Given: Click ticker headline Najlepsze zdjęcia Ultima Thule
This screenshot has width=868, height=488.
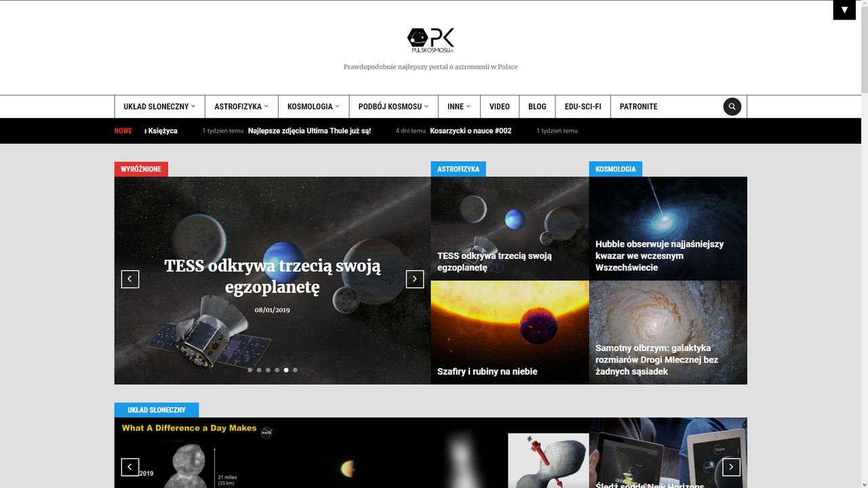Looking at the screenshot, I should (x=310, y=131).
